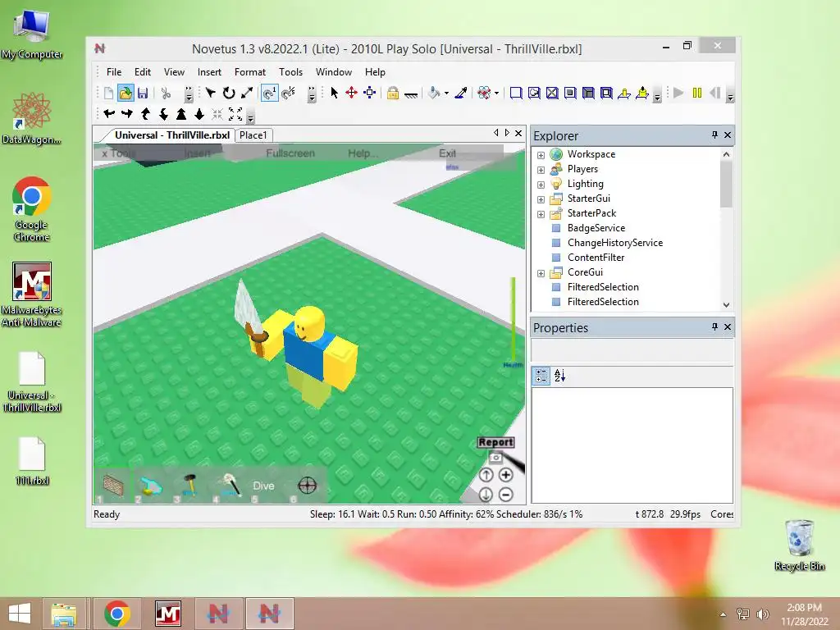840x630 pixels.
Task: Click the camera zoom in plus button
Action: [505, 475]
